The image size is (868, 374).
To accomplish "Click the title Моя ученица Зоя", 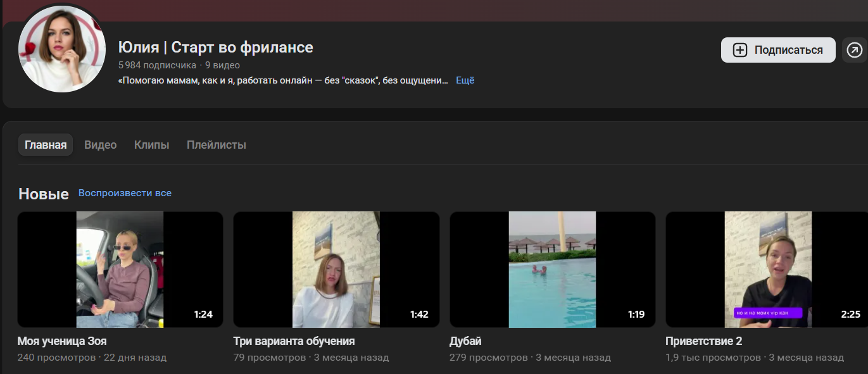I will point(62,341).
